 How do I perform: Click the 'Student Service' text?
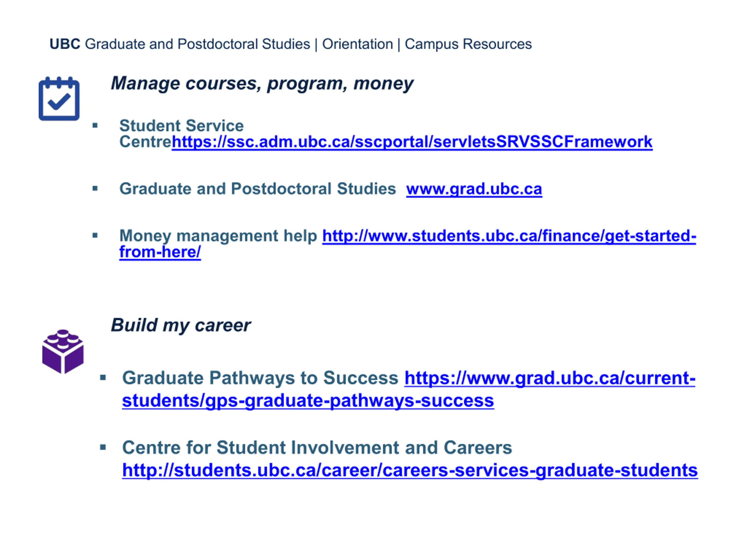coord(181,126)
